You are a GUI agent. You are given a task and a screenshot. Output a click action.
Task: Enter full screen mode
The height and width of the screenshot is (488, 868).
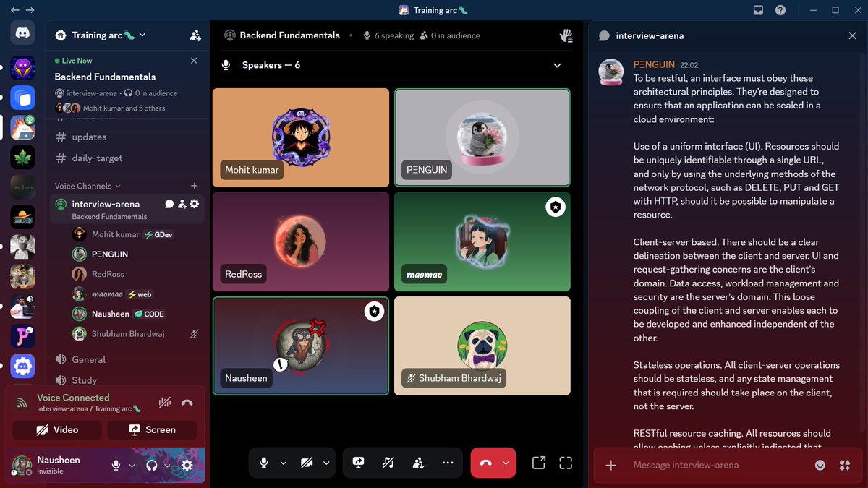pos(566,463)
